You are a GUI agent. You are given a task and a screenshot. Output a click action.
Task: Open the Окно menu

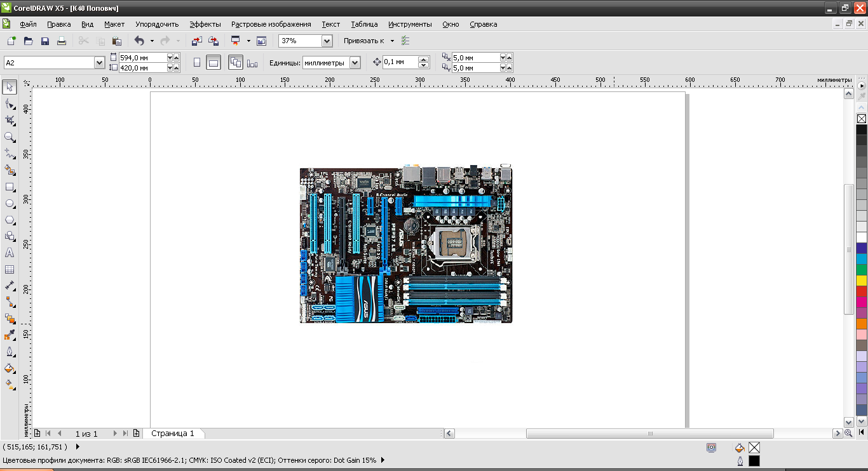[451, 24]
